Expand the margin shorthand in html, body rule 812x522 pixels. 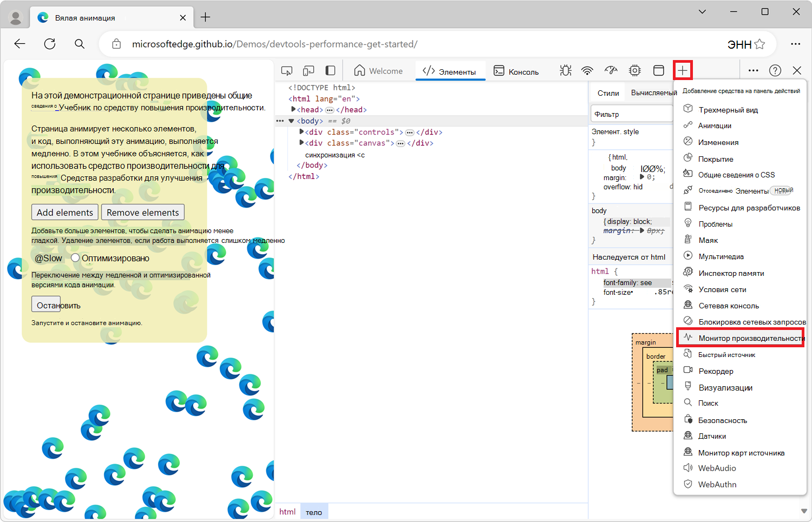642,177
